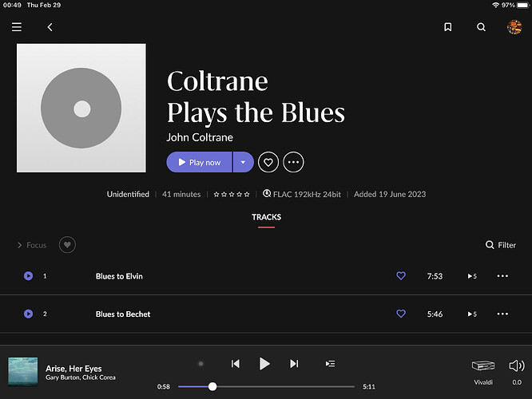The height and width of the screenshot is (399, 532).
Task: Click the John Coltrane artist link
Action: point(200,137)
